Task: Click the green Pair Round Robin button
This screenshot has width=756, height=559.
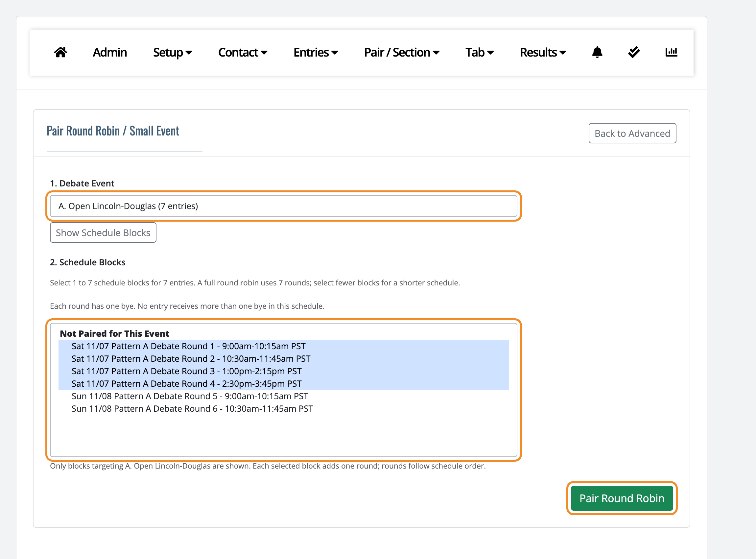Action: coord(622,498)
